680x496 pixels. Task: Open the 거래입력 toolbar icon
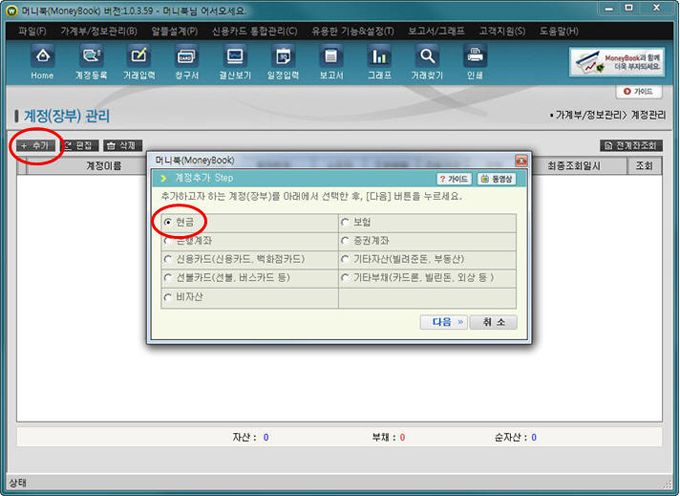[139, 62]
